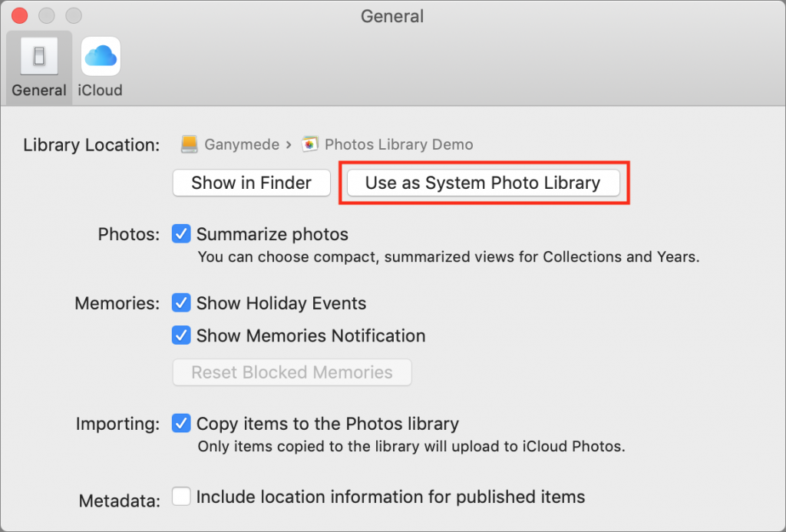Switch to the iCloud preferences pane
This screenshot has height=532, width=786.
[x=101, y=56]
